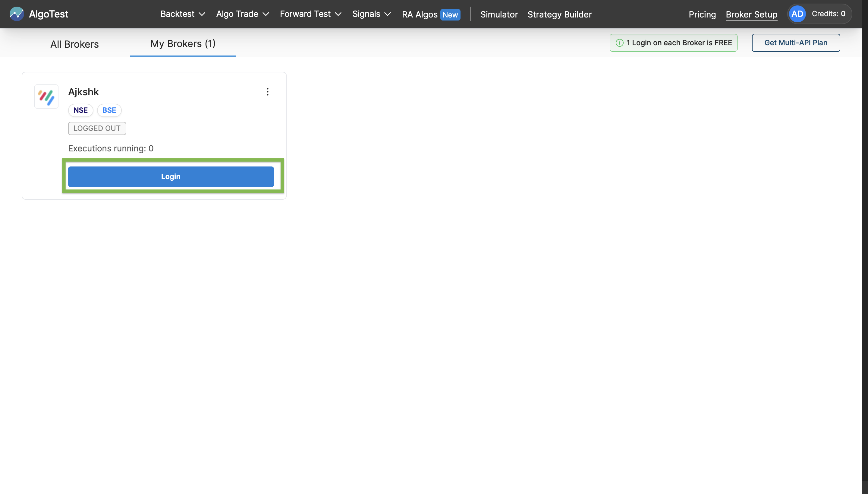The width and height of the screenshot is (868, 494).
Task: Expand the Backtest dropdown
Action: 183,14
